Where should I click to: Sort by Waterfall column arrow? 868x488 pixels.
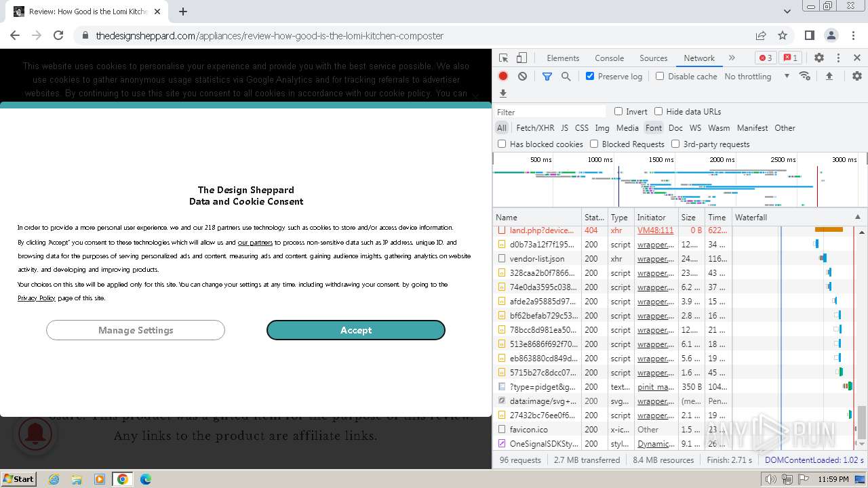point(857,218)
